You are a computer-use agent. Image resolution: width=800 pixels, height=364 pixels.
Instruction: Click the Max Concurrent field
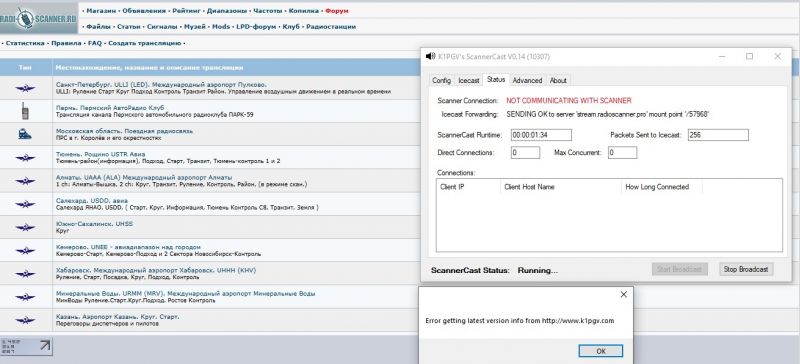click(622, 152)
